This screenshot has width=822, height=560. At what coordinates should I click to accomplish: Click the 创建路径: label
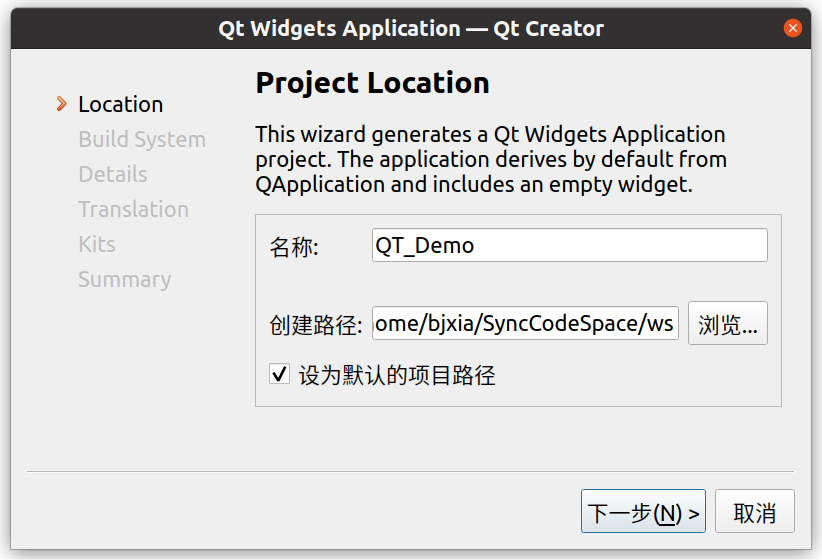coord(315,324)
